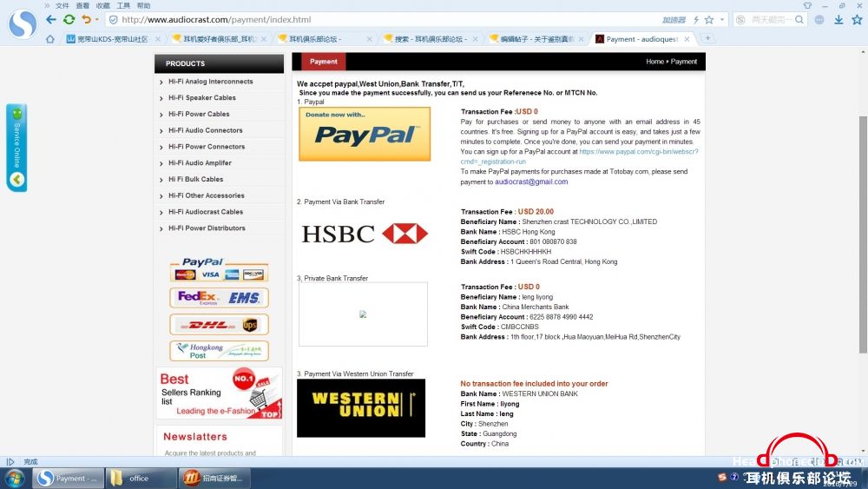
Task: Follow the Home breadcrumb link
Action: tap(654, 62)
